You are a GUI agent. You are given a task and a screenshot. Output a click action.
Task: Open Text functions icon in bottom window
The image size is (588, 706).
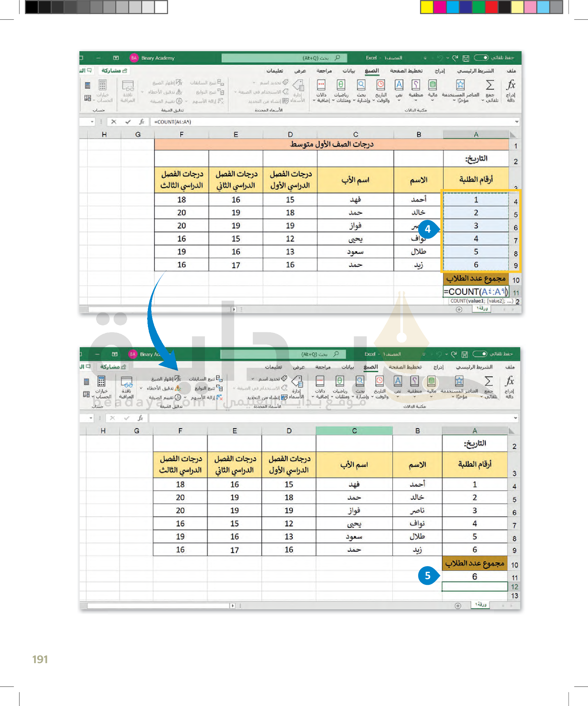[x=398, y=382]
